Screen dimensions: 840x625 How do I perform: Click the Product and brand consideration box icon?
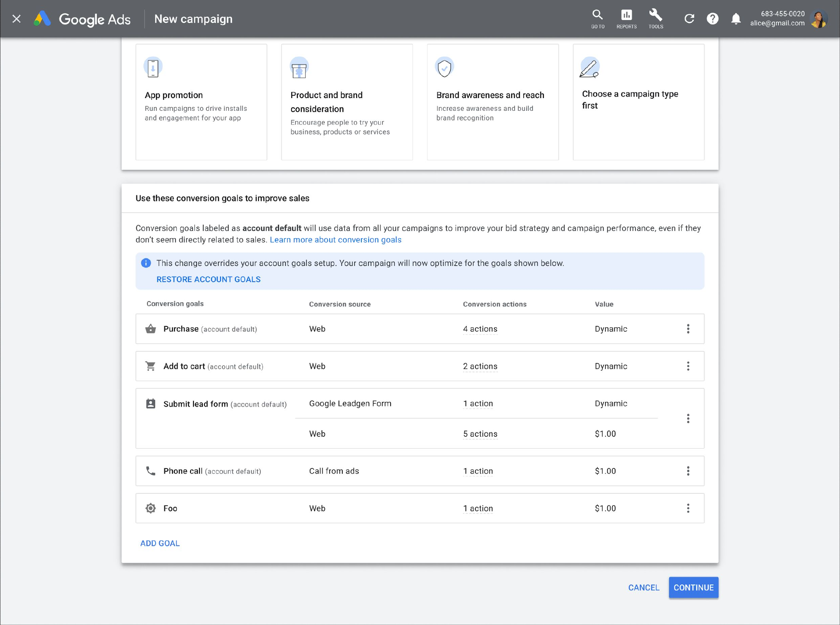click(x=299, y=68)
